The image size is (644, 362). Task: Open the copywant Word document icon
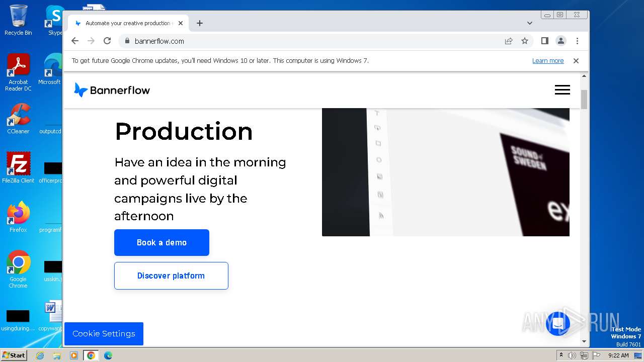point(51,316)
